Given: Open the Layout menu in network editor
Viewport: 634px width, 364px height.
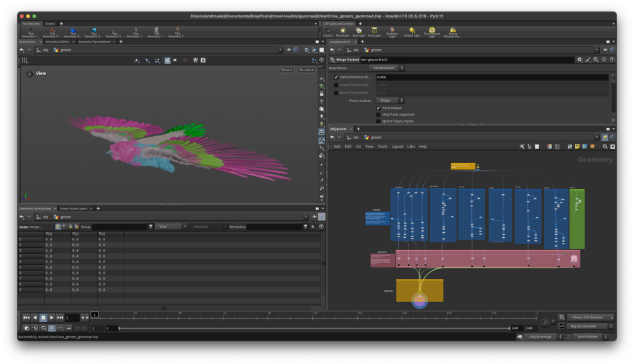Looking at the screenshot, I should [397, 146].
